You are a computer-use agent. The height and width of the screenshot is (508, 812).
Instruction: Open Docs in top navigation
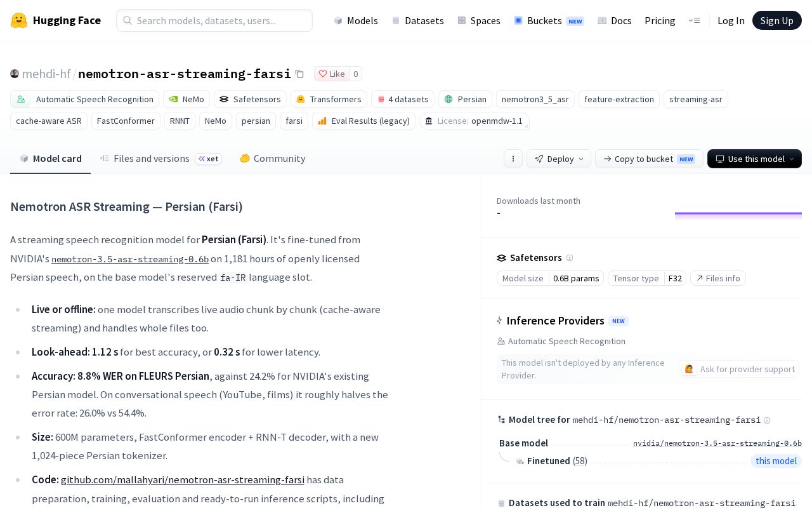click(x=615, y=20)
